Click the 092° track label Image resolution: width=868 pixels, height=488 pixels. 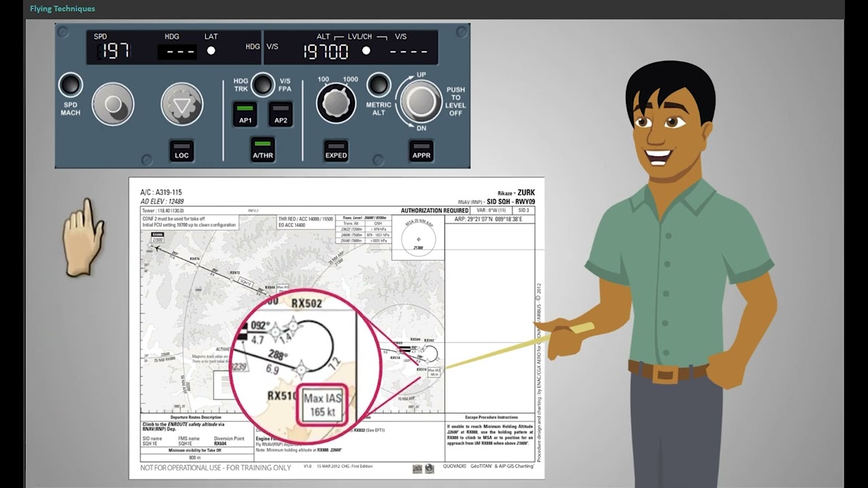click(259, 325)
